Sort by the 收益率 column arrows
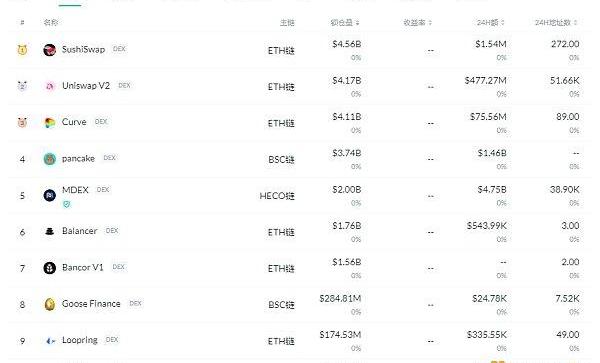The width and height of the screenshot is (600, 363). click(x=430, y=23)
